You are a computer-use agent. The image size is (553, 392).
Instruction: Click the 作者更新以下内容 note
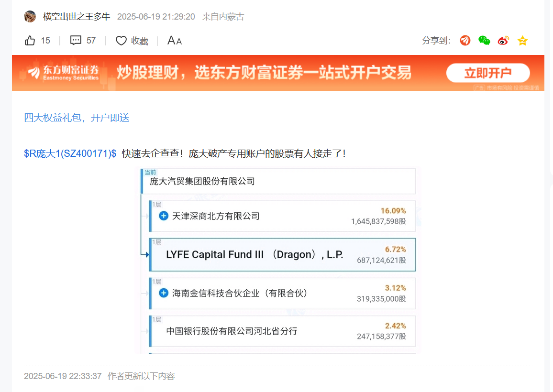point(141,376)
